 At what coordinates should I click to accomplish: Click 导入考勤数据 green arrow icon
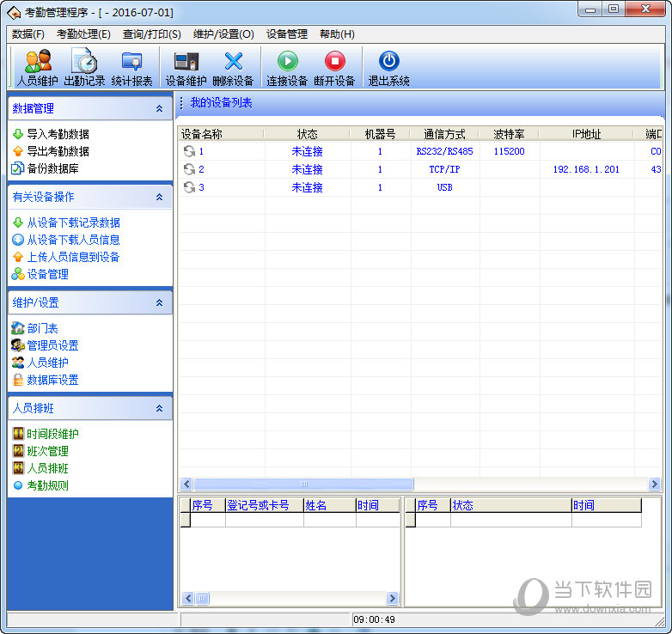tap(18, 134)
